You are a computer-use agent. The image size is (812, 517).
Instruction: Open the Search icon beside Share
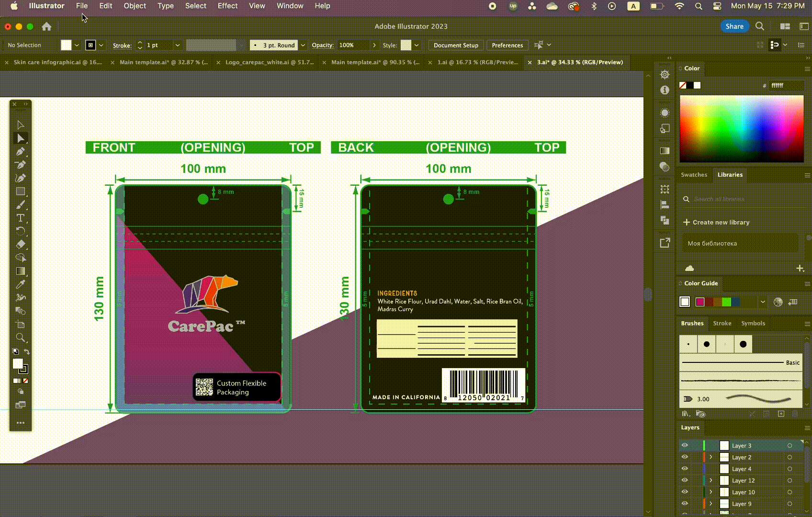[x=760, y=26]
